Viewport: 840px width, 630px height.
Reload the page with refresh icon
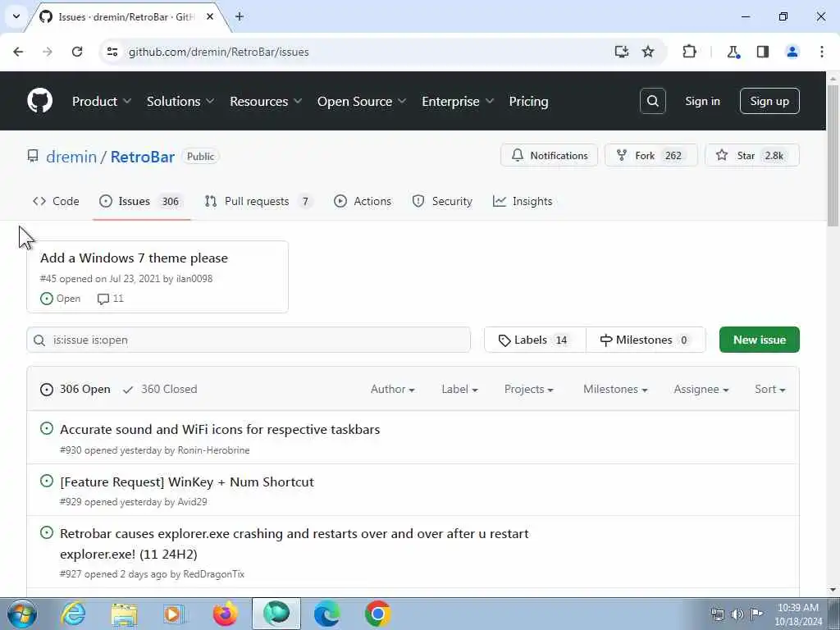click(77, 52)
